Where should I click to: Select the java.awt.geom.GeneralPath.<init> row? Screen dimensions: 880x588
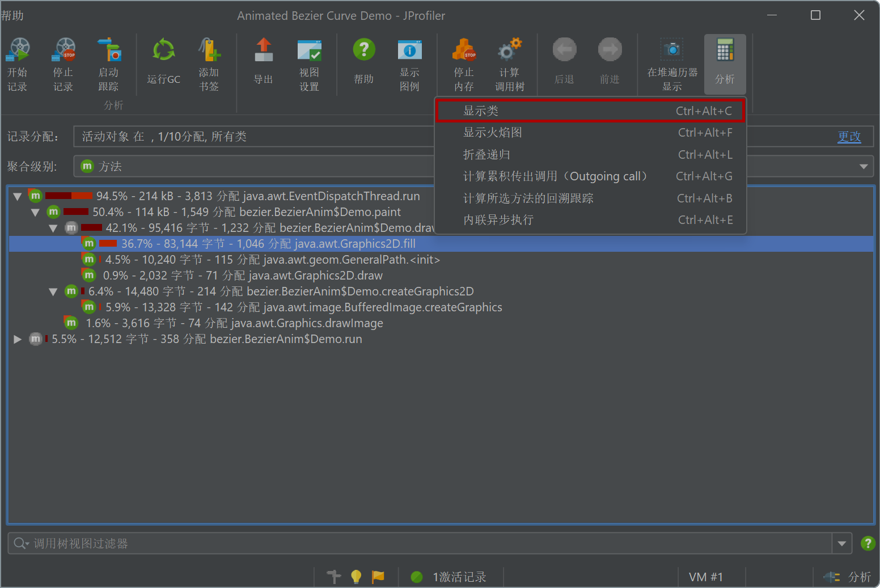(x=441, y=259)
